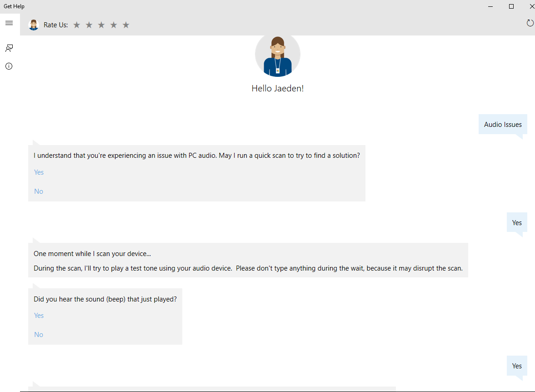
Task: Select No for hearing the beep
Action: pos(39,335)
